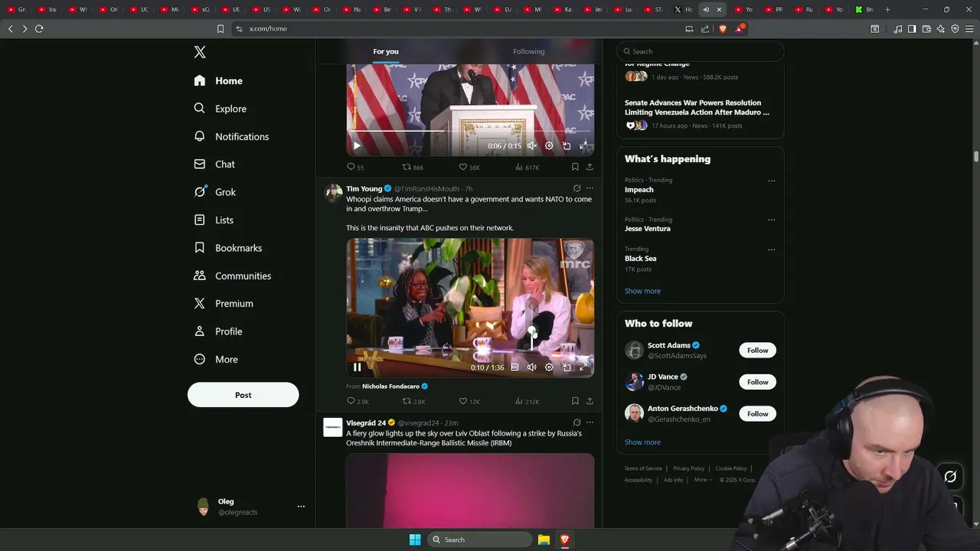
Task: Switch to the Following tab
Action: click(x=528, y=51)
